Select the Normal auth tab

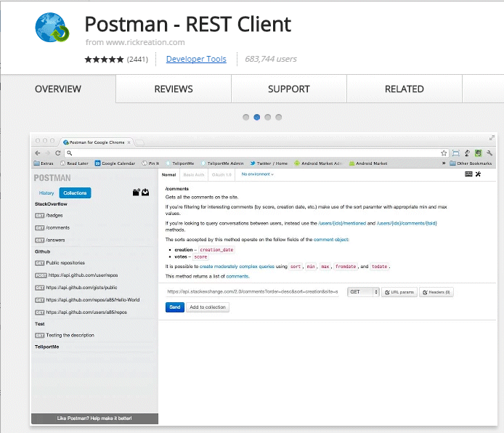click(x=168, y=175)
